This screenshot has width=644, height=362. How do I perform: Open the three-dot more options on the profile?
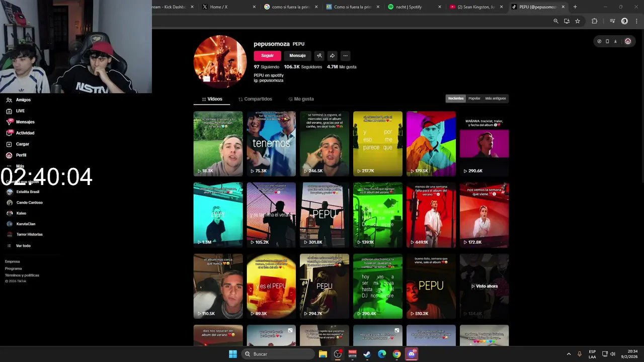click(x=345, y=56)
